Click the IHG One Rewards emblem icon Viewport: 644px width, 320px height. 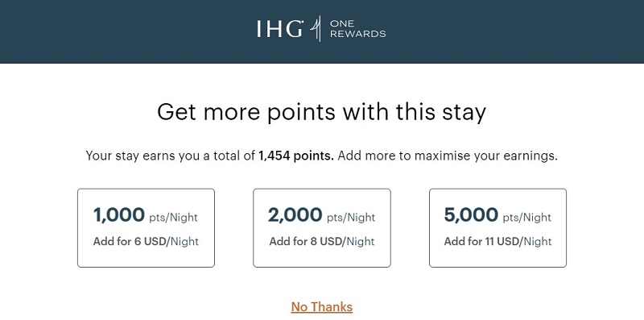tap(316, 29)
